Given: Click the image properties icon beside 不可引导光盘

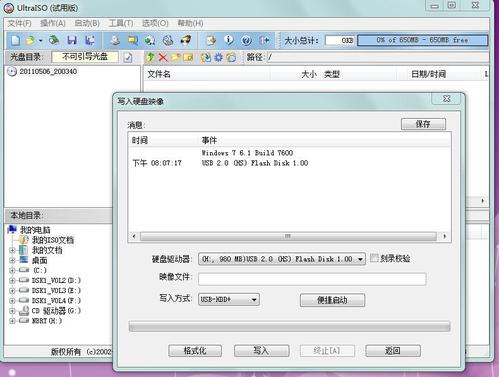Looking at the screenshot, I should (x=128, y=57).
